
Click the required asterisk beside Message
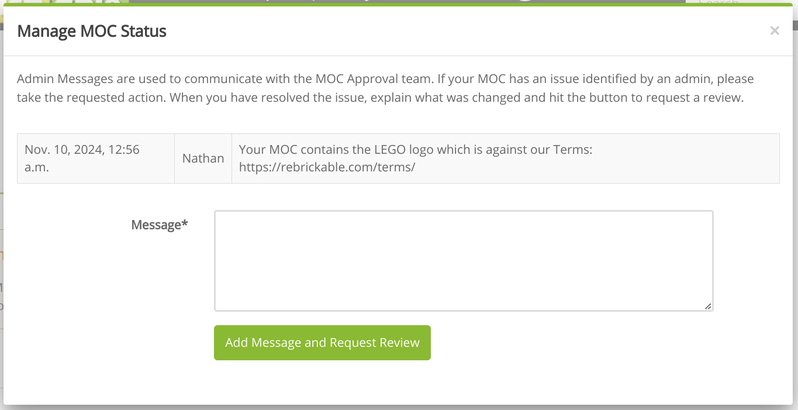(x=185, y=224)
